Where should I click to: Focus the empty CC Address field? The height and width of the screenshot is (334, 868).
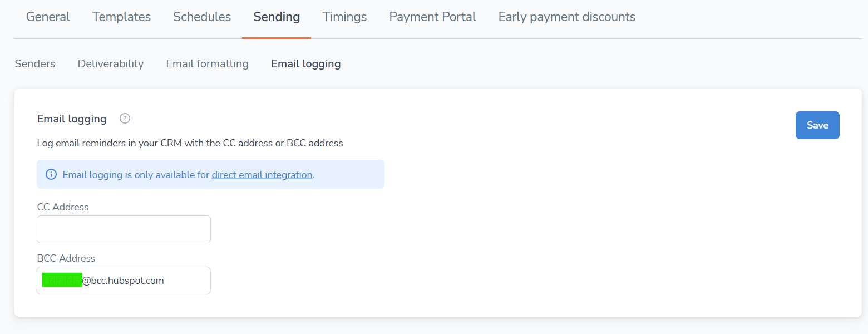(x=124, y=229)
